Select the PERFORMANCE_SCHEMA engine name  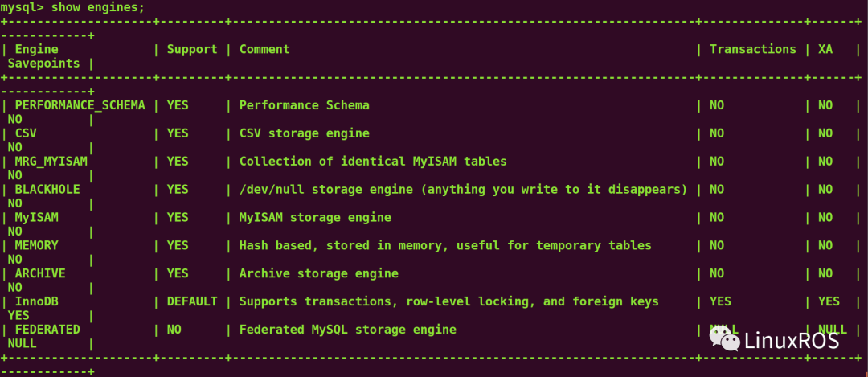coord(80,105)
